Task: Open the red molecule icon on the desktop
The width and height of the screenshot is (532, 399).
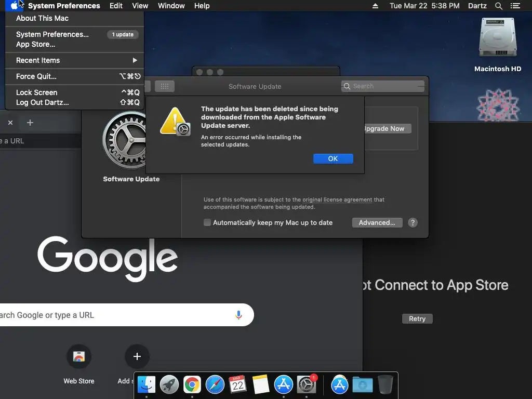Action: pyautogui.click(x=498, y=105)
